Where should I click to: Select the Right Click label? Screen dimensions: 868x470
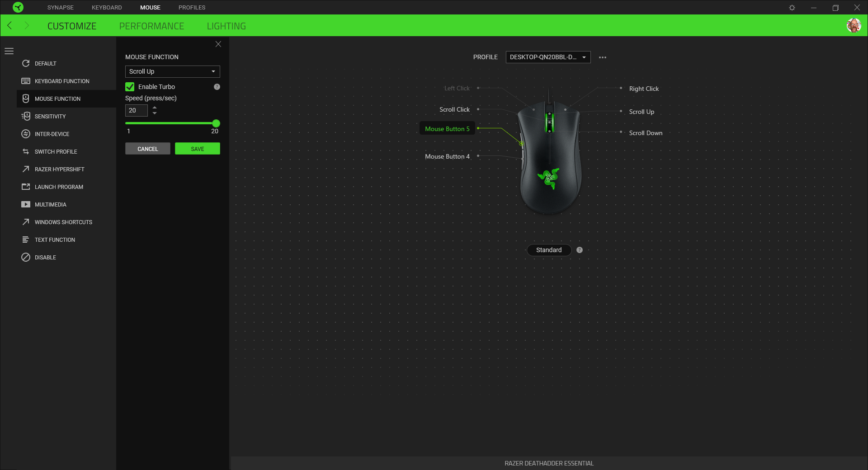pyautogui.click(x=644, y=89)
